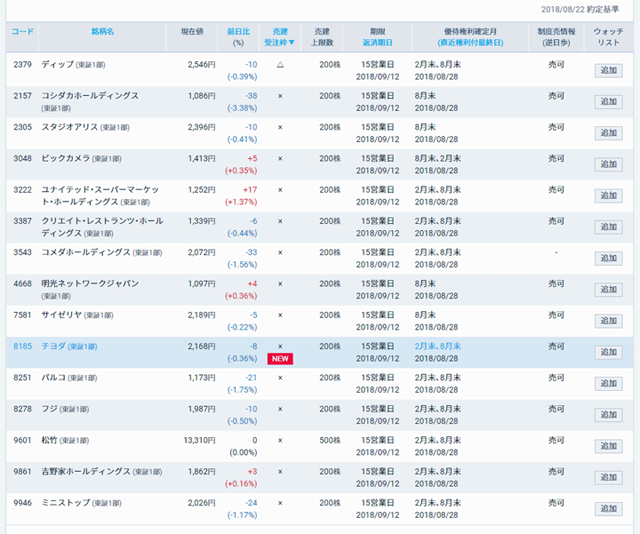Select the ビックカメラ stock name

click(x=66, y=158)
